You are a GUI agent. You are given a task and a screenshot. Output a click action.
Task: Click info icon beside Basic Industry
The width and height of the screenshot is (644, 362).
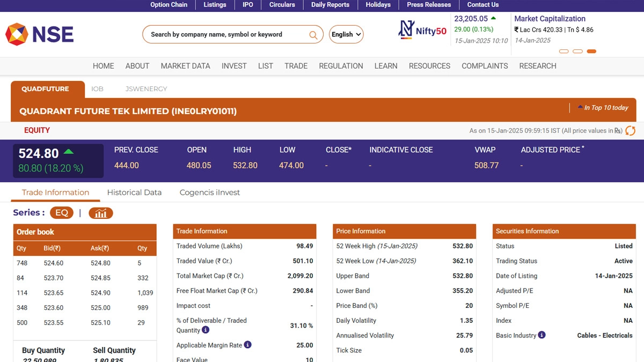tap(541, 335)
